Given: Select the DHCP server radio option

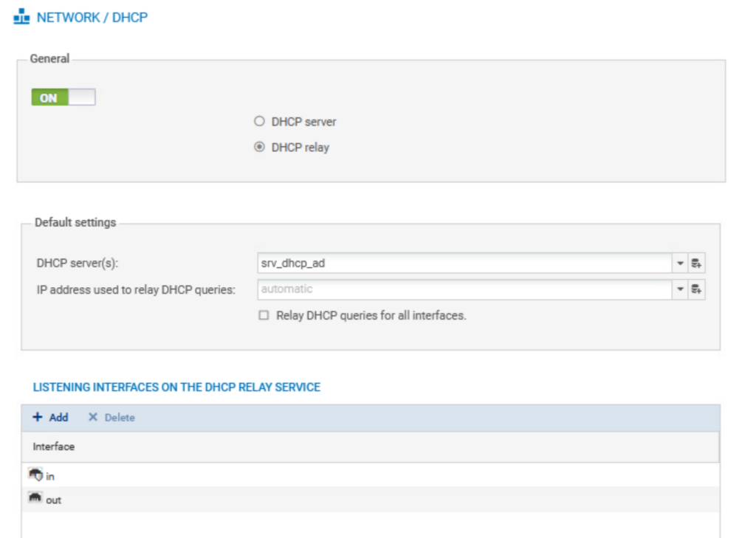Looking at the screenshot, I should (259, 122).
